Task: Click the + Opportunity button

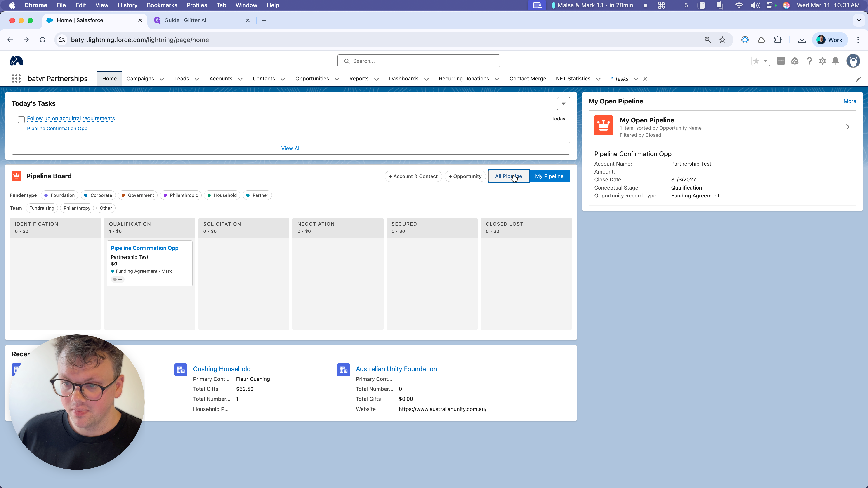Action: [465, 176]
